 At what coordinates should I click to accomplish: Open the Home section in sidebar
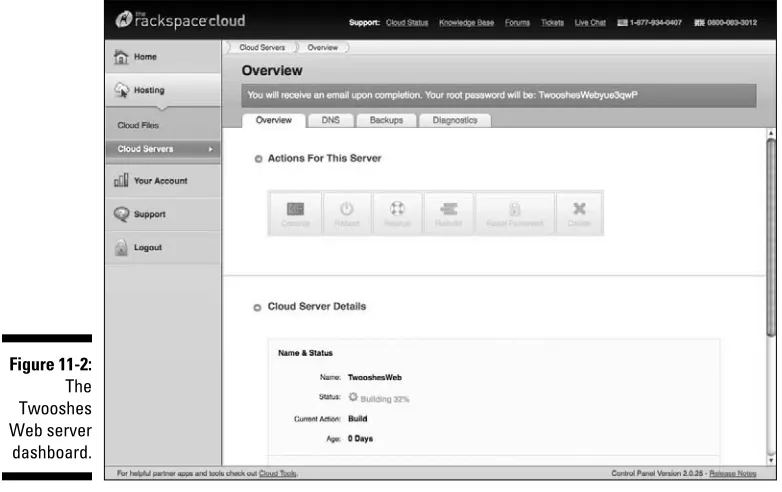(x=163, y=57)
